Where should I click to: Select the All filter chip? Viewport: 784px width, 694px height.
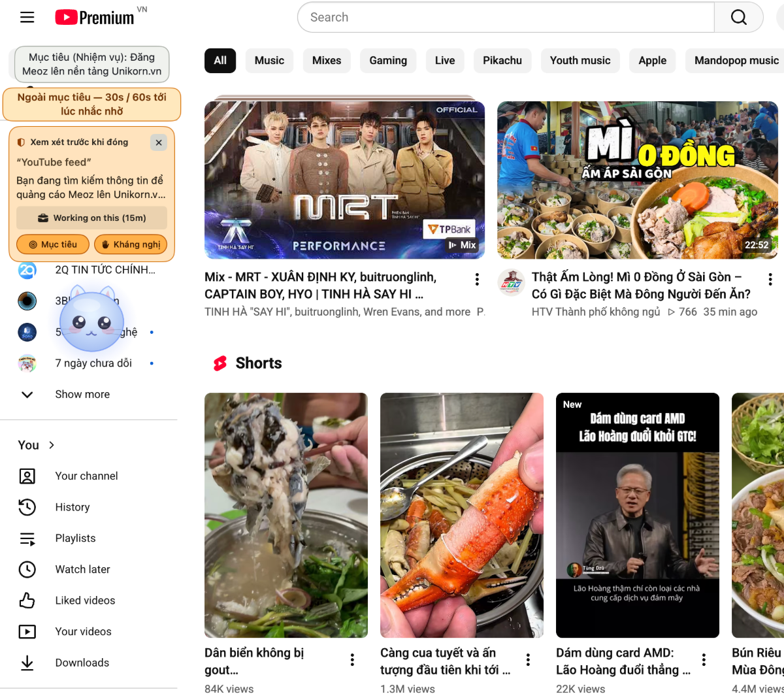click(x=220, y=60)
